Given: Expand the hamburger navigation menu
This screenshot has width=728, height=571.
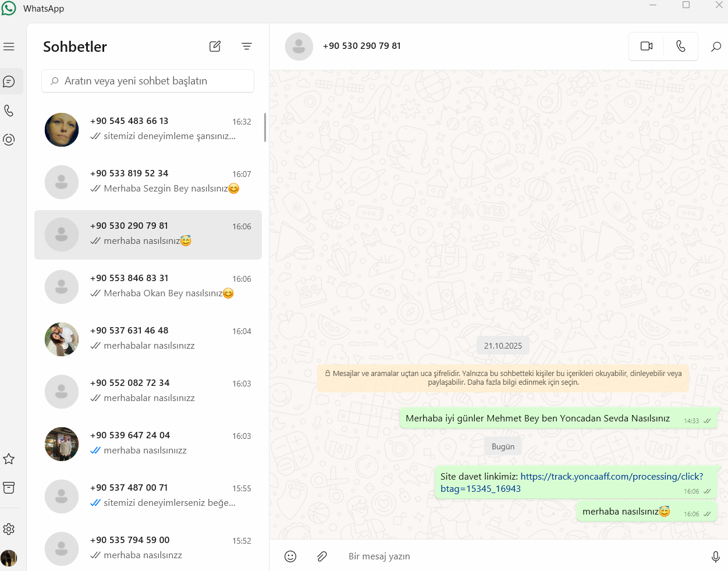Looking at the screenshot, I should tap(9, 47).
